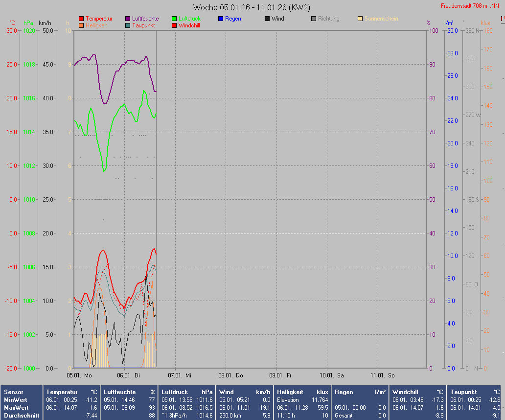Click the blue Regen legend square
Viewport: 505px width, 420px height.
221,19
